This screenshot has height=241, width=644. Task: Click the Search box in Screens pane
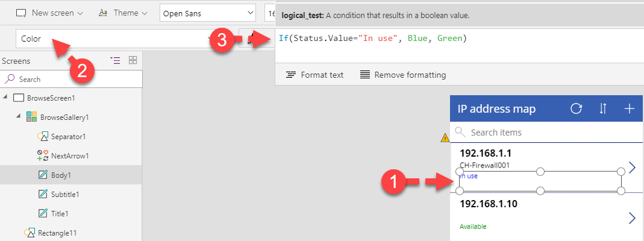coord(72,79)
